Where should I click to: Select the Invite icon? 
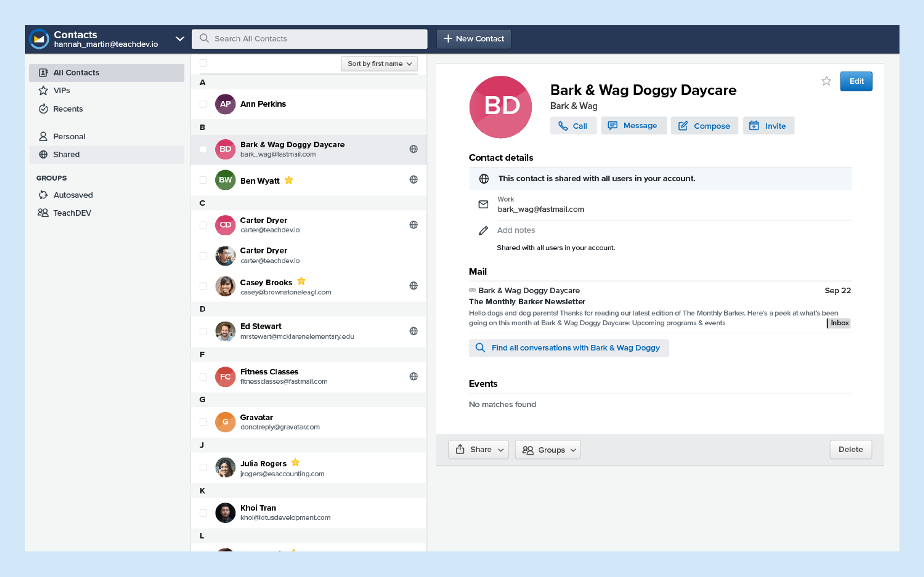click(754, 126)
